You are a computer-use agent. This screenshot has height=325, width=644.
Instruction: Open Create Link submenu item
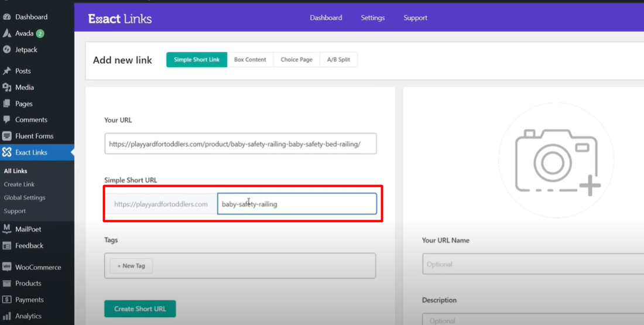tap(19, 184)
